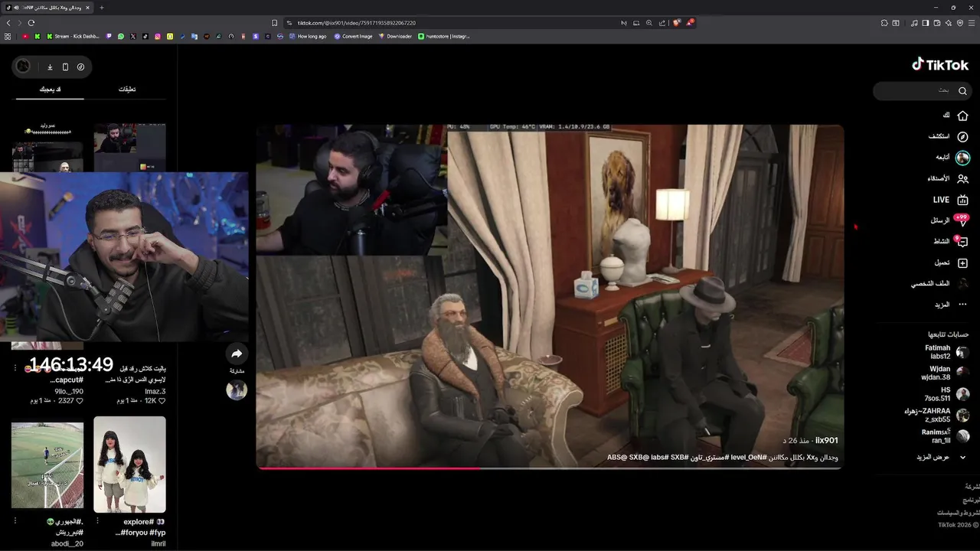Viewport: 980px width, 551px height.
Task: Open the Leo AI sparkle icon in toolbar
Action: tap(948, 23)
